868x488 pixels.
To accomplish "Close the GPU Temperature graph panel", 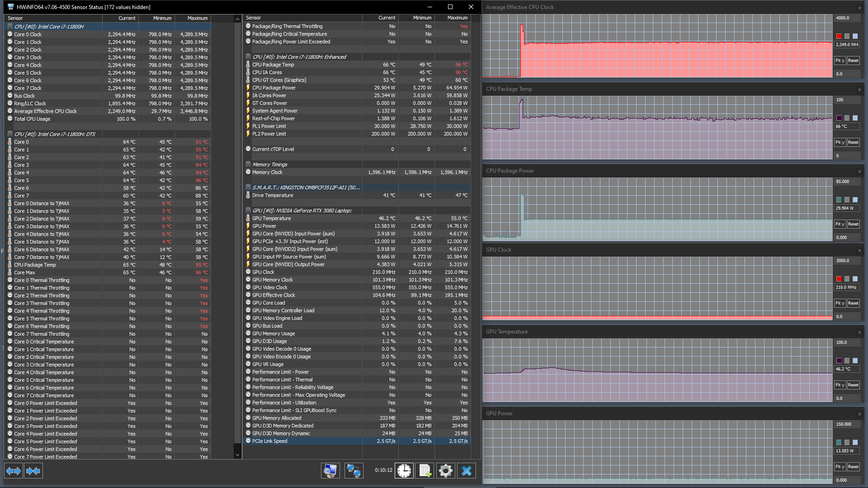I will 859,332.
